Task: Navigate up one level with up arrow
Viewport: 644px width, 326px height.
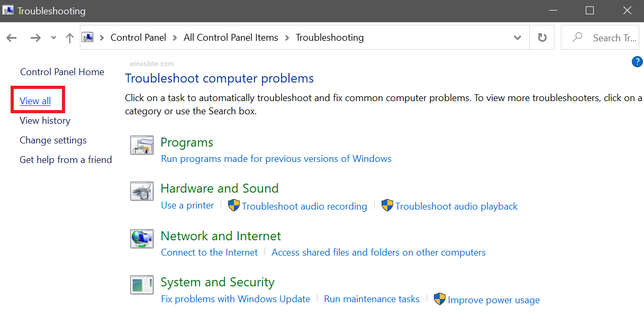Action: pos(69,38)
